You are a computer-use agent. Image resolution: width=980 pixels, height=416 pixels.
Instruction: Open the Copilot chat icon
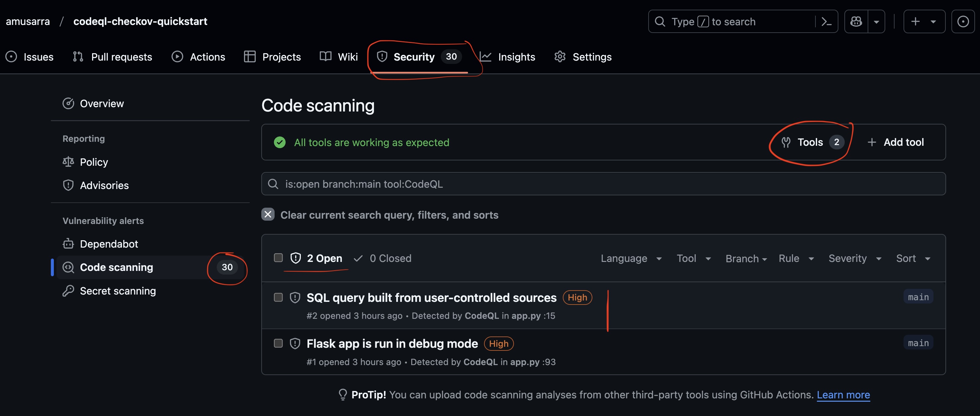[x=856, y=22]
